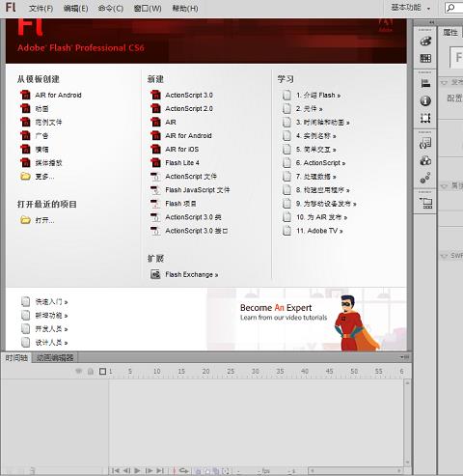The image size is (463, 476).
Task: Open learning link 6. ActionScript
Action: pos(320,163)
